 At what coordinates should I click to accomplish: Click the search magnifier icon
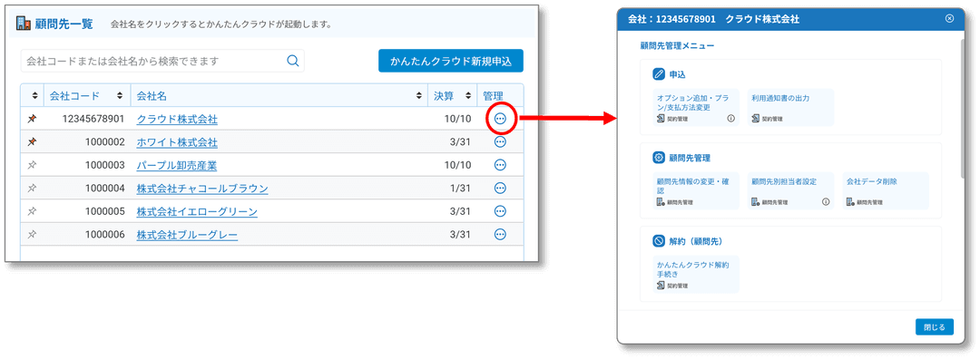coord(292,61)
